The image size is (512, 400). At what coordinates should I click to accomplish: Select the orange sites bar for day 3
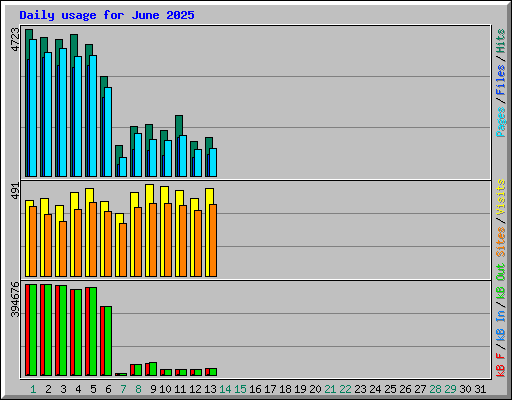(63, 249)
